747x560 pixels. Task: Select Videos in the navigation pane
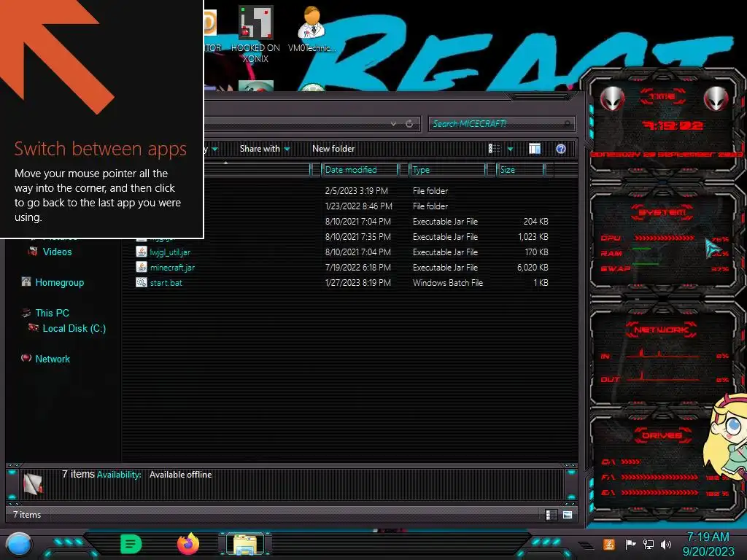point(57,252)
